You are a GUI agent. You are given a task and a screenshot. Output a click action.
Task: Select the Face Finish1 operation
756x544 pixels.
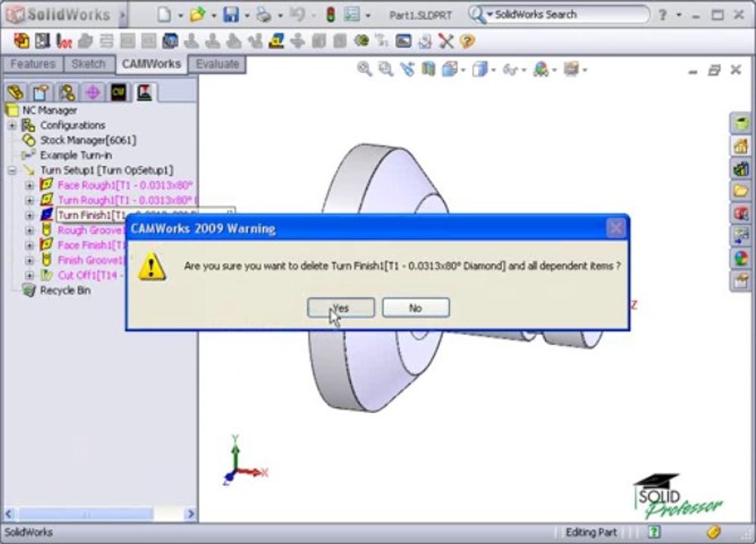(x=91, y=246)
